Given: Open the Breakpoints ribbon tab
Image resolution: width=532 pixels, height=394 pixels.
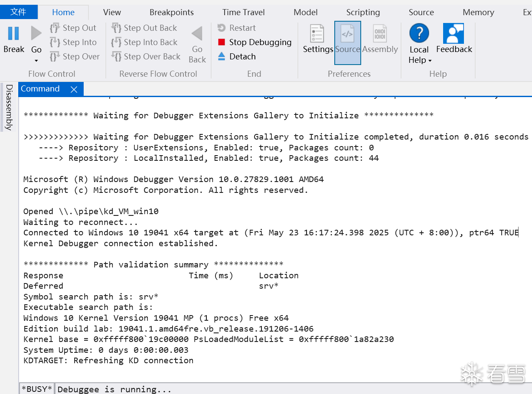Looking at the screenshot, I should [x=172, y=13].
